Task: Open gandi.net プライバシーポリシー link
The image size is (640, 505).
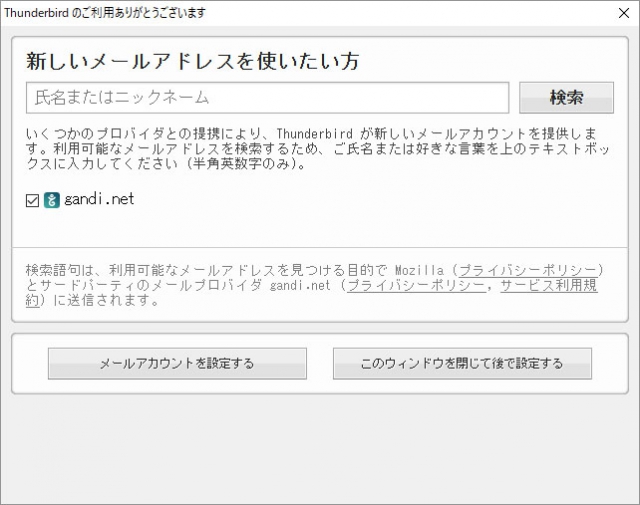Action: click(416, 285)
